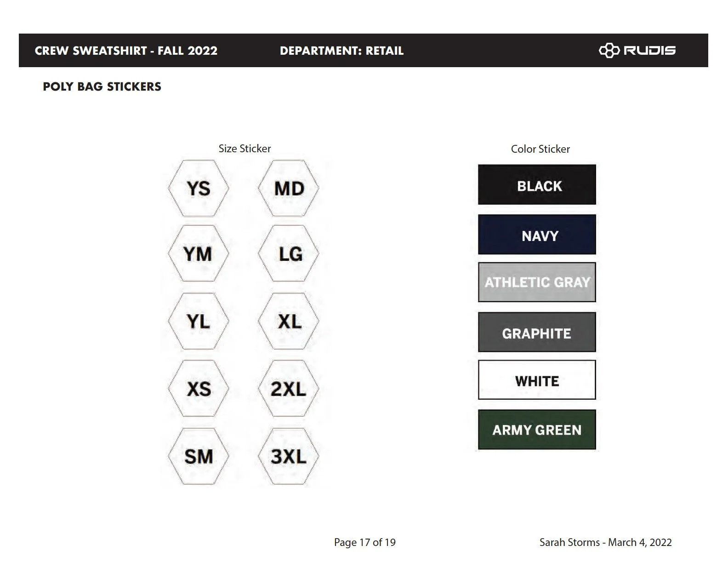Image resolution: width=728 pixels, height=563 pixels.
Task: Choose the 2XL hexagon size sticker
Action: (x=289, y=389)
